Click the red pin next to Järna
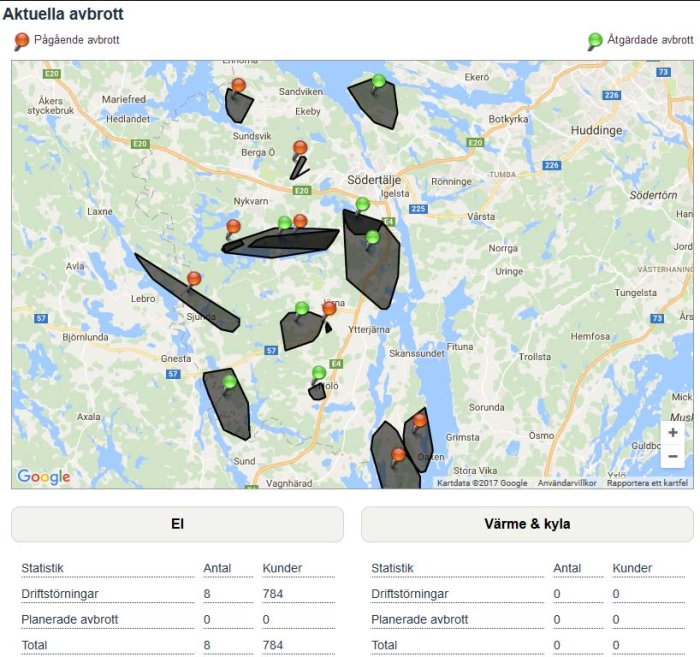The height and width of the screenshot is (657, 700). 329,308
